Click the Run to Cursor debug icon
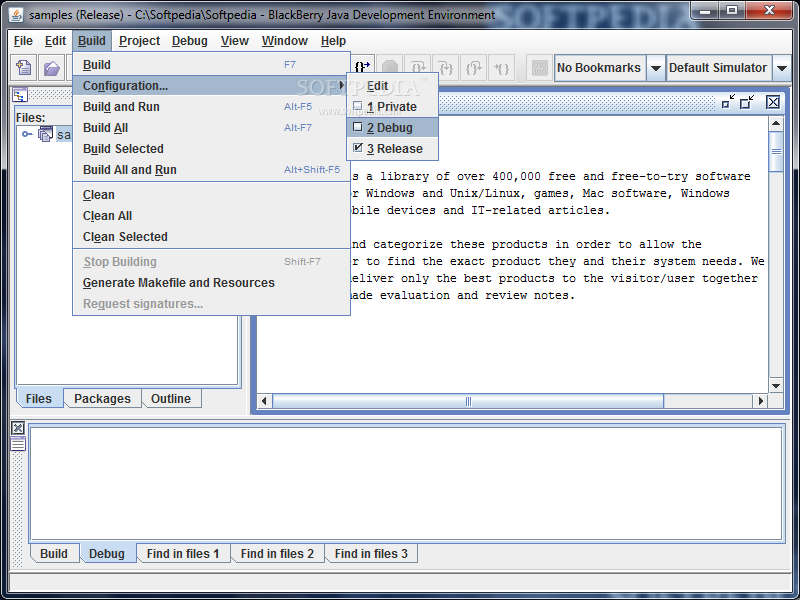The width and height of the screenshot is (800, 600). 502,67
